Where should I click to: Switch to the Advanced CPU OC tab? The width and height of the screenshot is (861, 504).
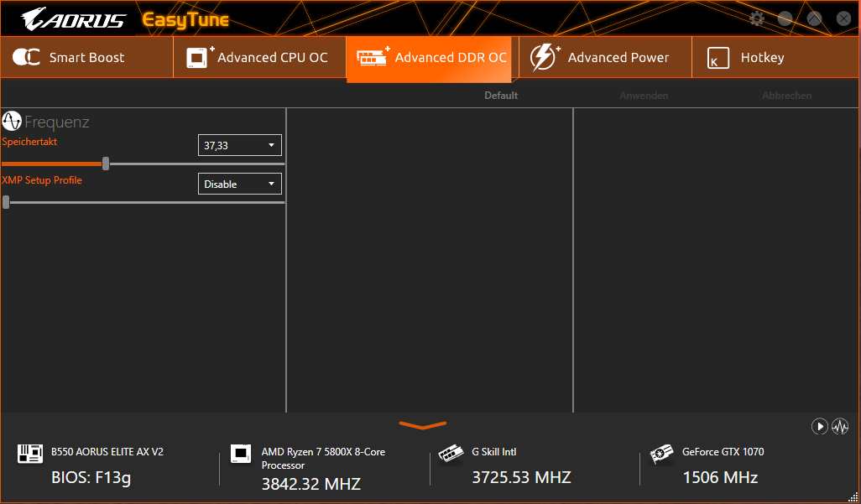click(x=260, y=57)
